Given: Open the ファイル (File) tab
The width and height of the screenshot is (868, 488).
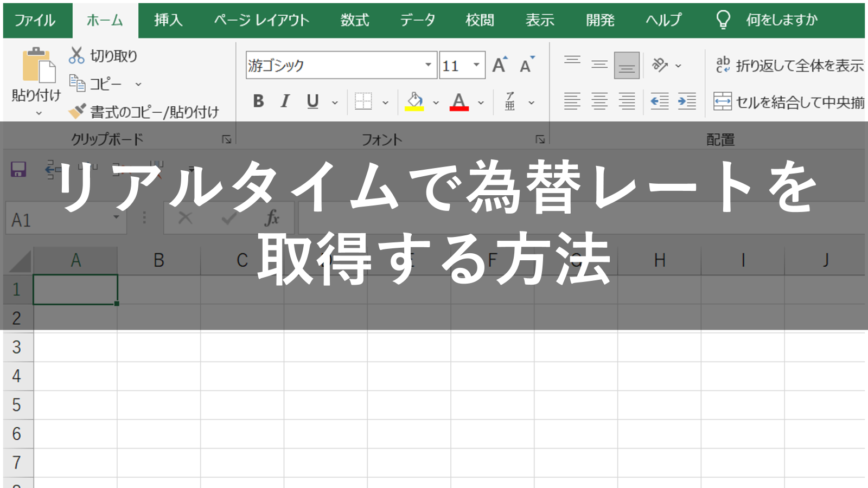Looking at the screenshot, I should pyautogui.click(x=35, y=21).
